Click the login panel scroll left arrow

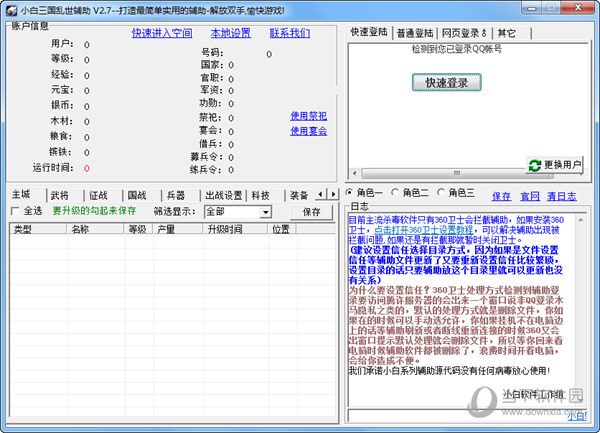click(x=355, y=173)
